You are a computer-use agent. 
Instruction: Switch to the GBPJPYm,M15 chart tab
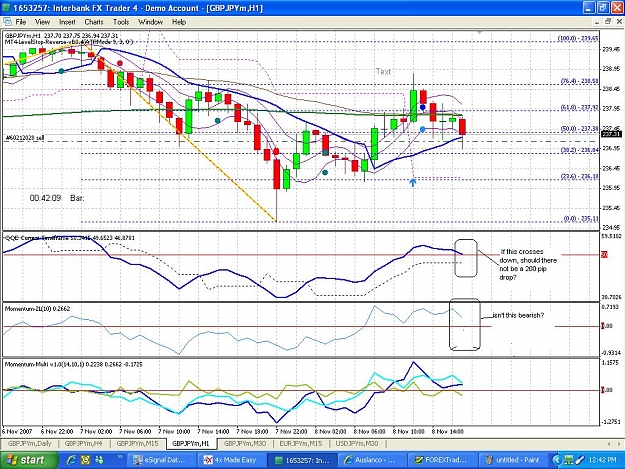137,443
